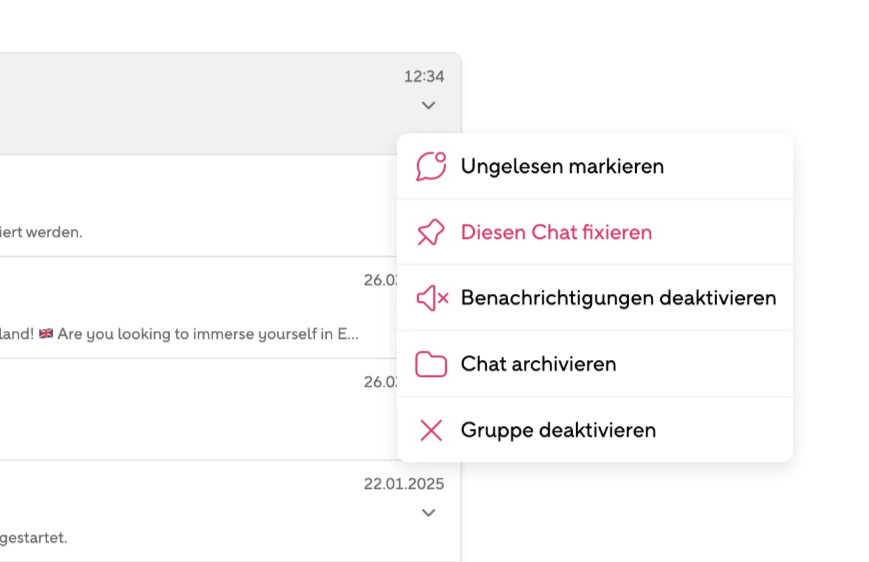Click the 22.01.2025 date label
This screenshot has width=869, height=562.
tap(404, 484)
